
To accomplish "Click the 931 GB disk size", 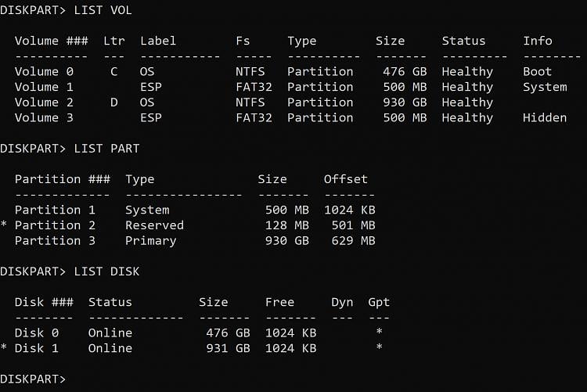I will 224,348.
